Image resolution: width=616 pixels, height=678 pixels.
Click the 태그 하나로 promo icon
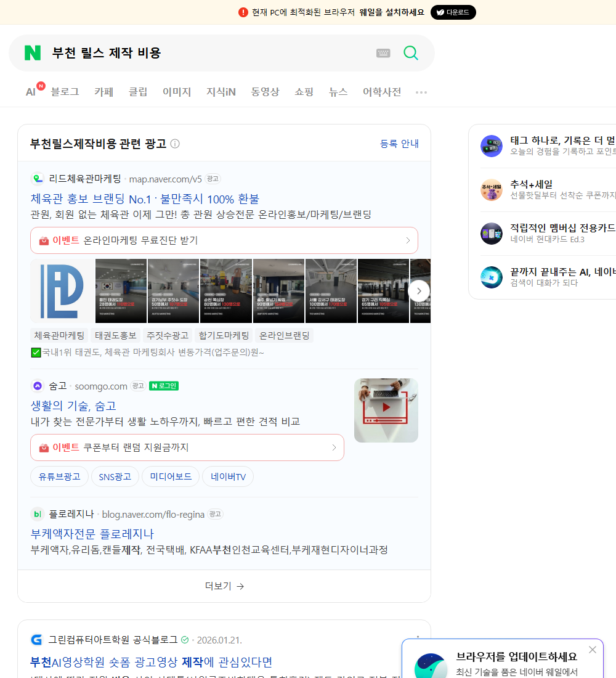click(x=492, y=146)
